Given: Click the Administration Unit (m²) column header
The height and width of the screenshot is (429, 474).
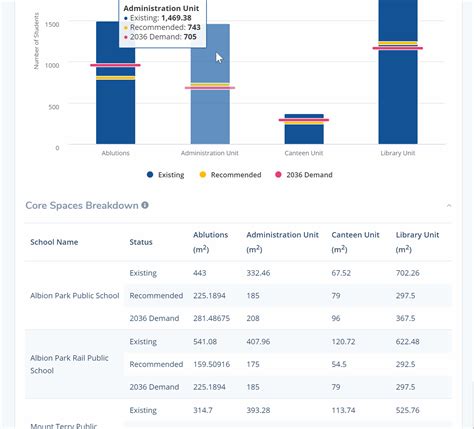Looking at the screenshot, I should [x=282, y=242].
